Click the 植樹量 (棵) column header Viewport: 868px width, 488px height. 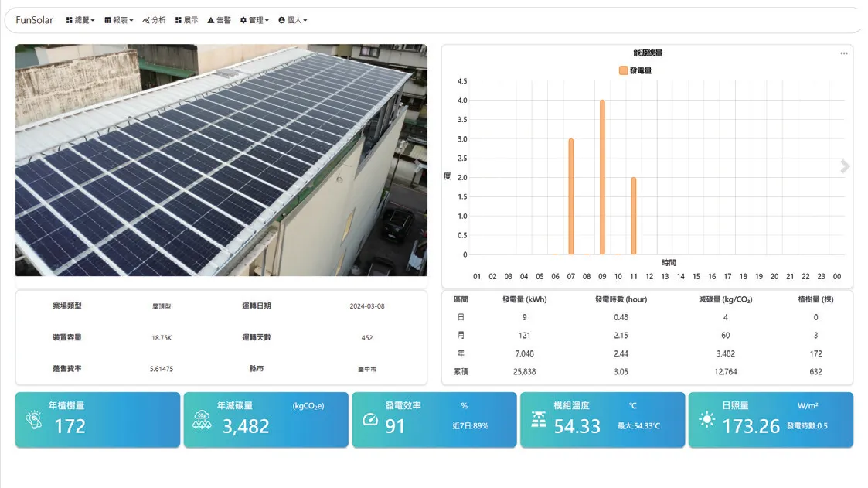point(815,299)
